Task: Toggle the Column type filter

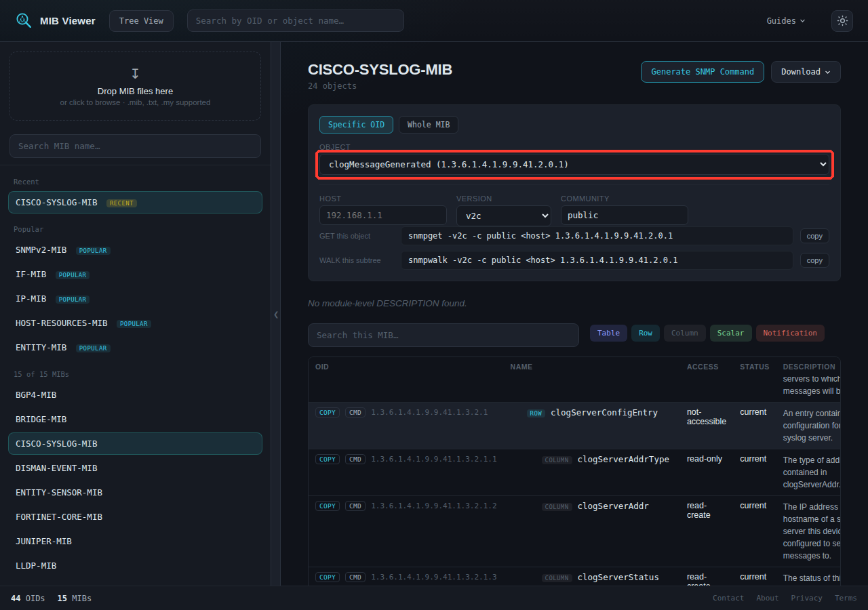Action: click(x=685, y=333)
